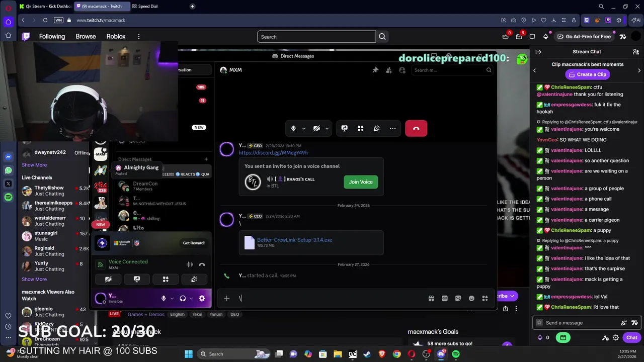Open the Twitch home logo
Image resolution: width=644 pixels, height=362 pixels.
[x=26, y=36]
